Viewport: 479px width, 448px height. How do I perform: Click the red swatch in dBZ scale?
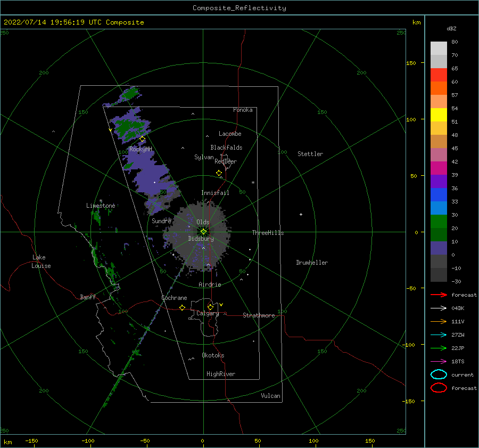439,75
